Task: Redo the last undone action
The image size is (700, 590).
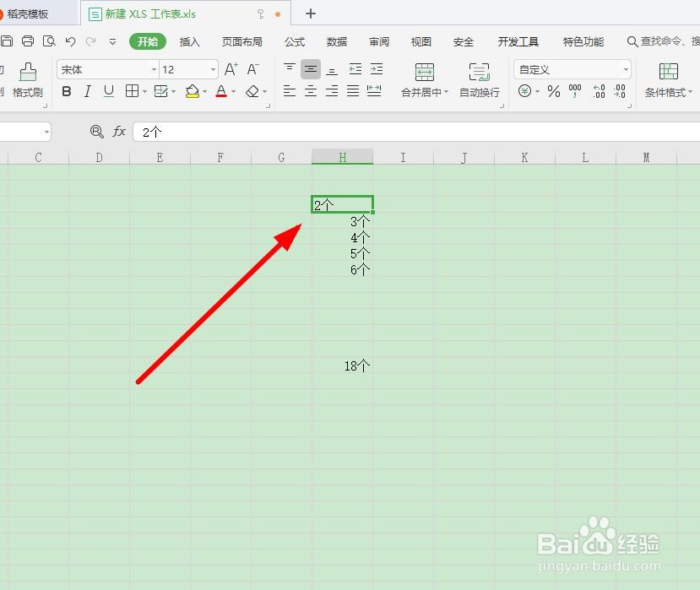Action: point(90,41)
